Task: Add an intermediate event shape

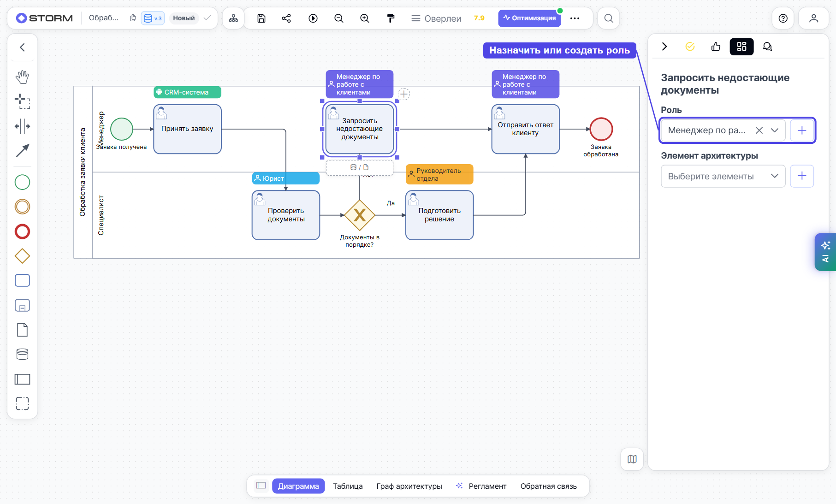Action: click(x=22, y=207)
